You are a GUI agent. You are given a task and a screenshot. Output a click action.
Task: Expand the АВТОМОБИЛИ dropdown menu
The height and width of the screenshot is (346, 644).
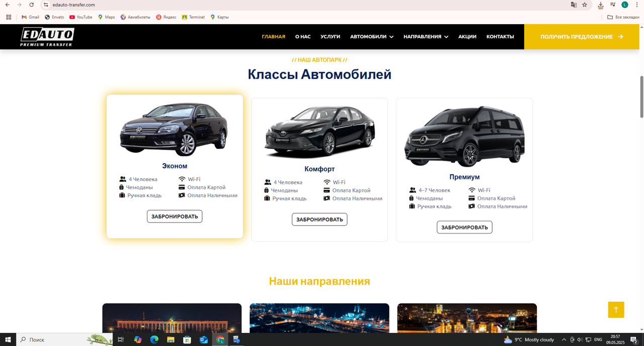pyautogui.click(x=372, y=37)
